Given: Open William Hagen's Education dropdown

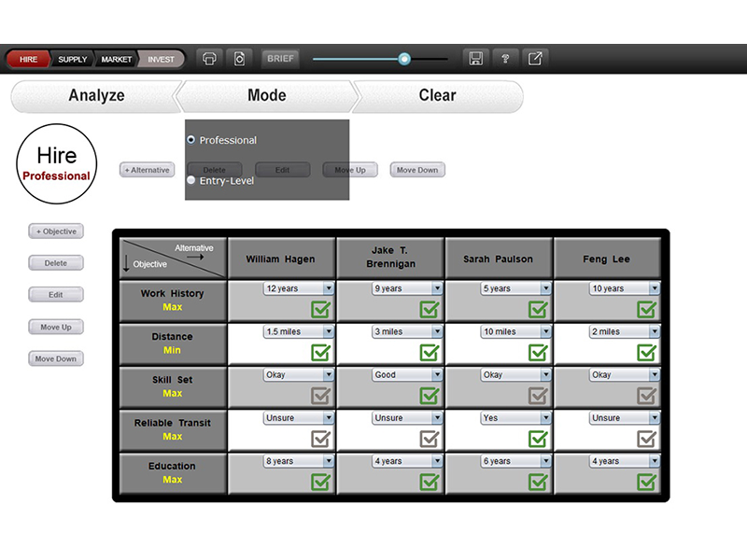Looking at the screenshot, I should pyautogui.click(x=299, y=461).
